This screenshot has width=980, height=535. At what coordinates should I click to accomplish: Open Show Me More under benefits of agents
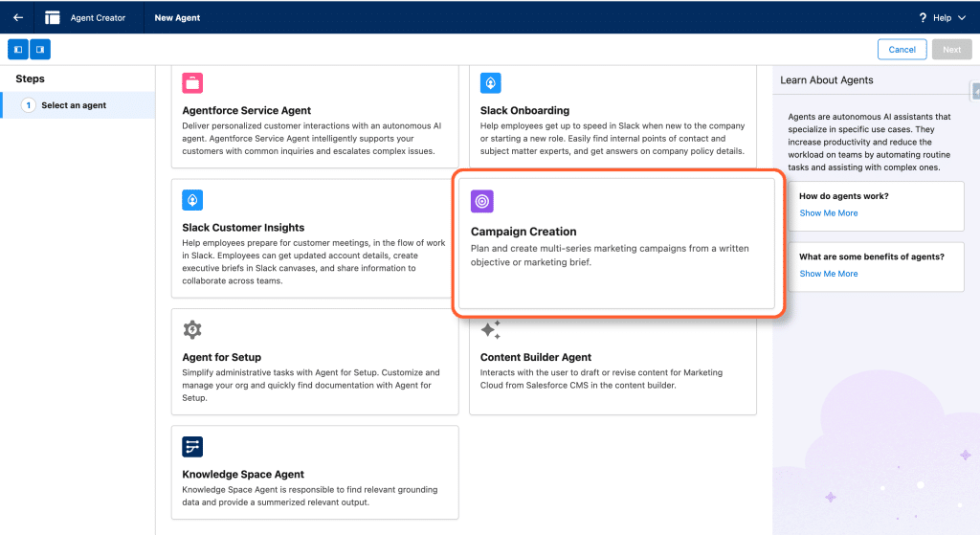(828, 274)
